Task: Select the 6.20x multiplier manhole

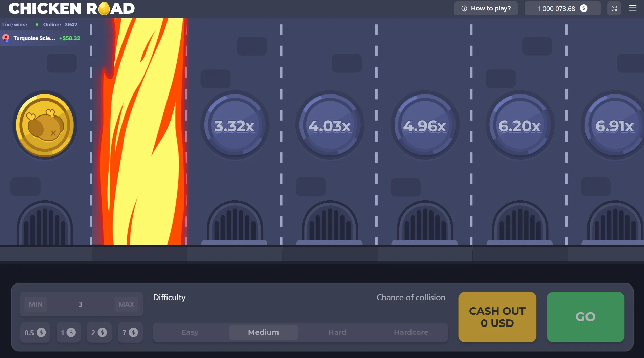Action: pyautogui.click(x=520, y=125)
